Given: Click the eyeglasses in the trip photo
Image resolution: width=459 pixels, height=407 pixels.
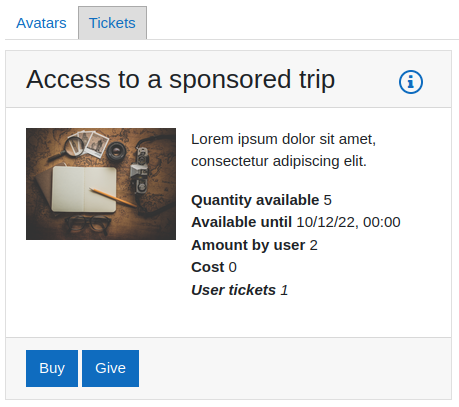Looking at the screenshot, I should coord(88,223).
